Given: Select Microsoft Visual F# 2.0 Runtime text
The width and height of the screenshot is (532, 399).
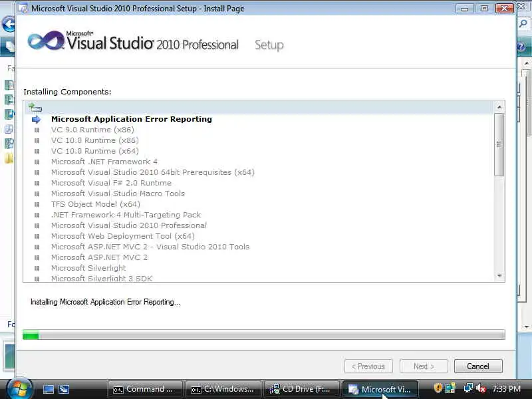Looking at the screenshot, I should pyautogui.click(x=111, y=184).
